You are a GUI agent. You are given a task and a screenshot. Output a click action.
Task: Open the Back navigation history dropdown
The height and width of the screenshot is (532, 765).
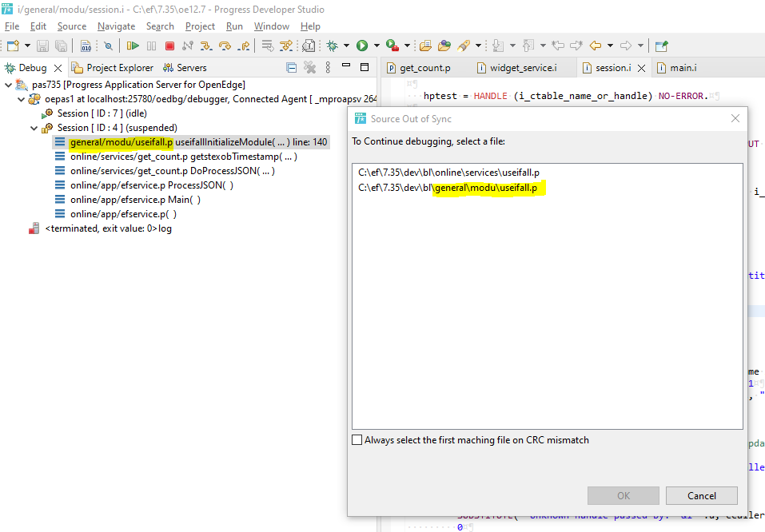(610, 46)
